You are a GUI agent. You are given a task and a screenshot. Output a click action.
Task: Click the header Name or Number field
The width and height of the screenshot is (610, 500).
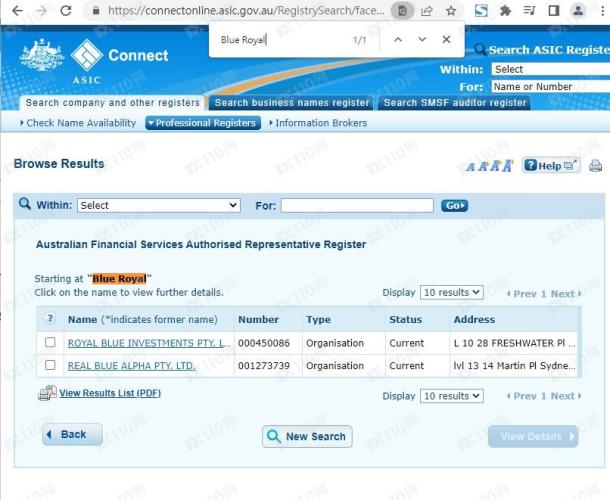[x=550, y=86]
